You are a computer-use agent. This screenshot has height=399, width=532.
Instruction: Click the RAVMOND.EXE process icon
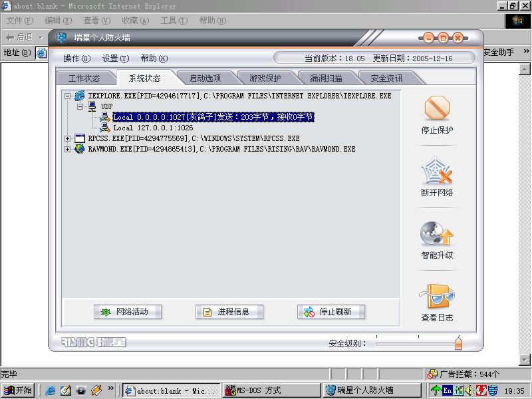(x=80, y=148)
